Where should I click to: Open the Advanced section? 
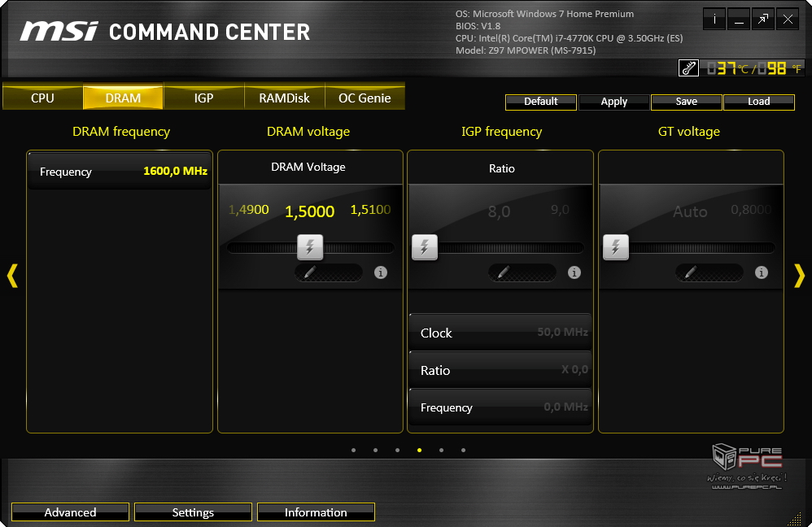[x=71, y=512]
